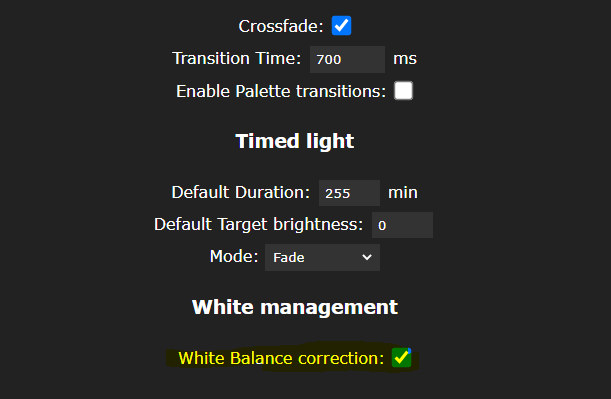Click the min unit text
Screen dimensions: 611x399
[x=403, y=192]
